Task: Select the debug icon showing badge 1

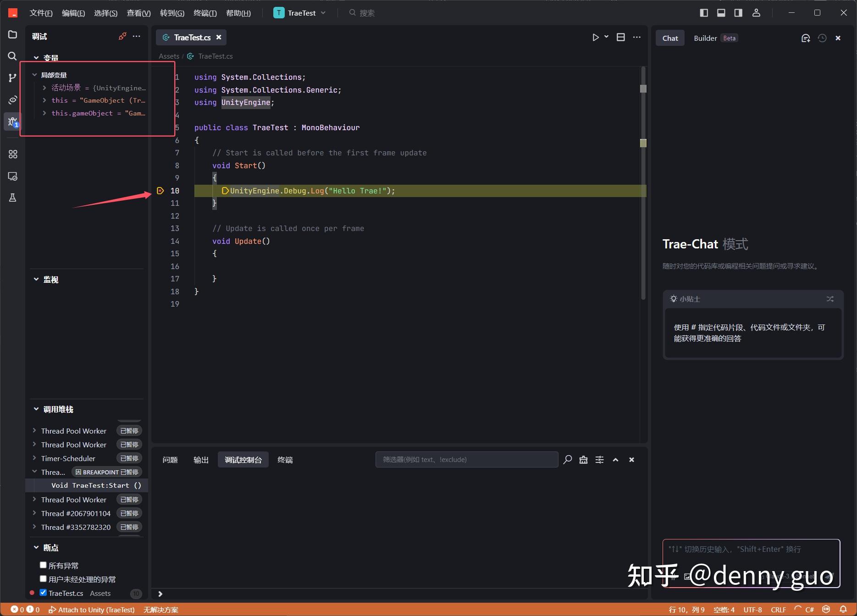Action: pyautogui.click(x=12, y=121)
